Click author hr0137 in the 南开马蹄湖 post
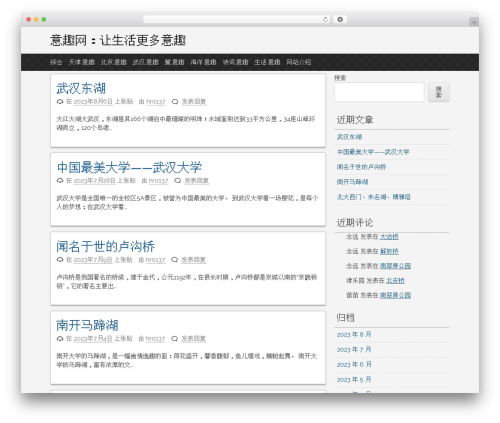The height and width of the screenshot is (423, 500). click(155, 339)
